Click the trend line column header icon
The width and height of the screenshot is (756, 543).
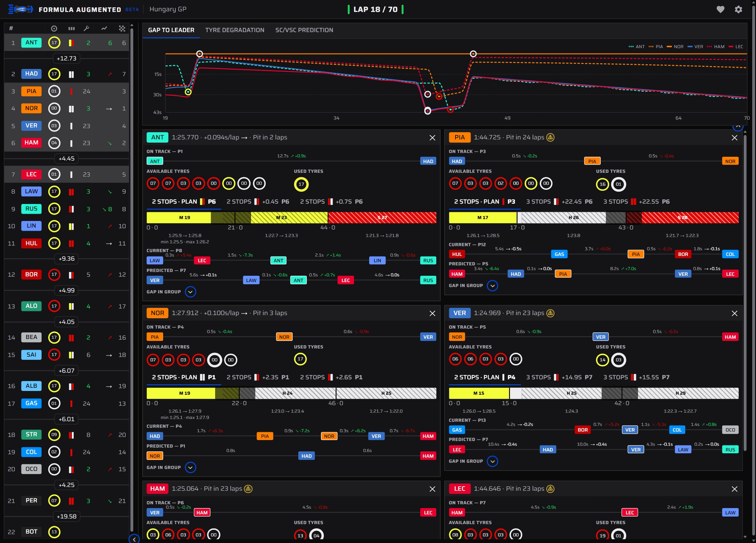[104, 29]
